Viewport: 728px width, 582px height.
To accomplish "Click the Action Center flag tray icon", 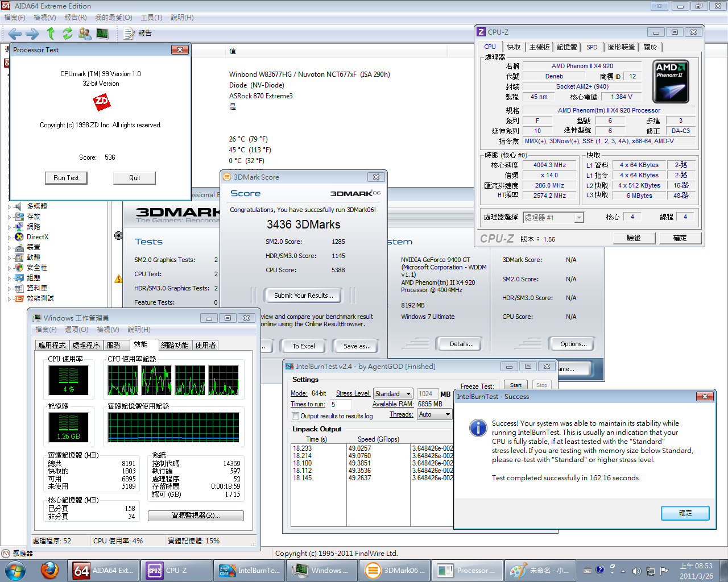I will pos(663,571).
